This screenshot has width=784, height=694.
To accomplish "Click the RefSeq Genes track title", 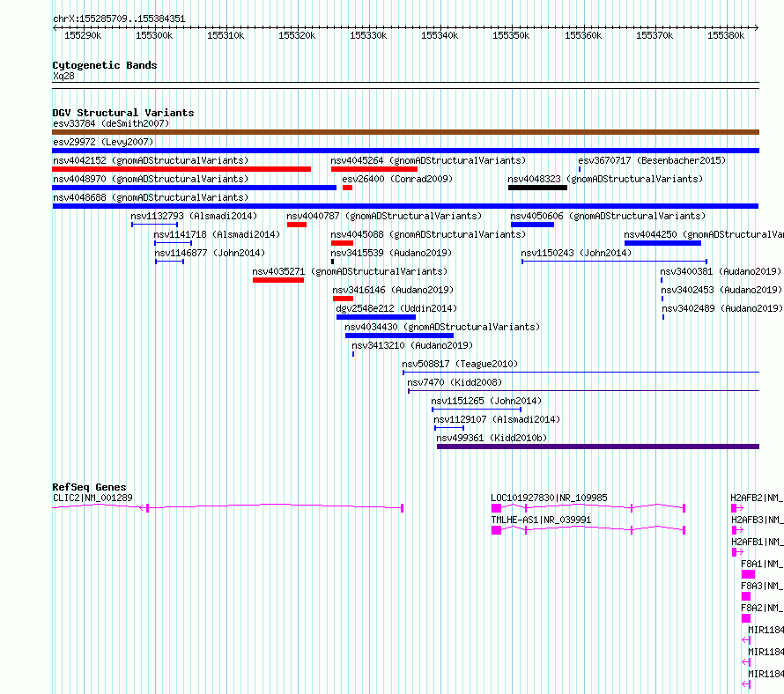I will (x=89, y=487).
